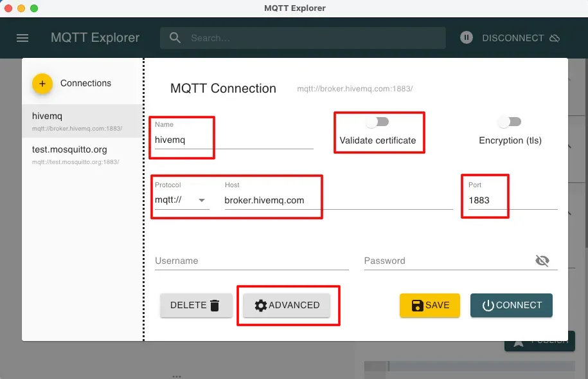Open ADVANCED connection settings

click(x=287, y=305)
